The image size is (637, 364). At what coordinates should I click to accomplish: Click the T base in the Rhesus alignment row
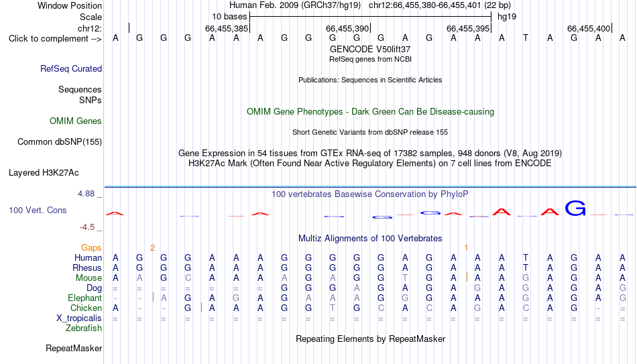(x=526, y=267)
